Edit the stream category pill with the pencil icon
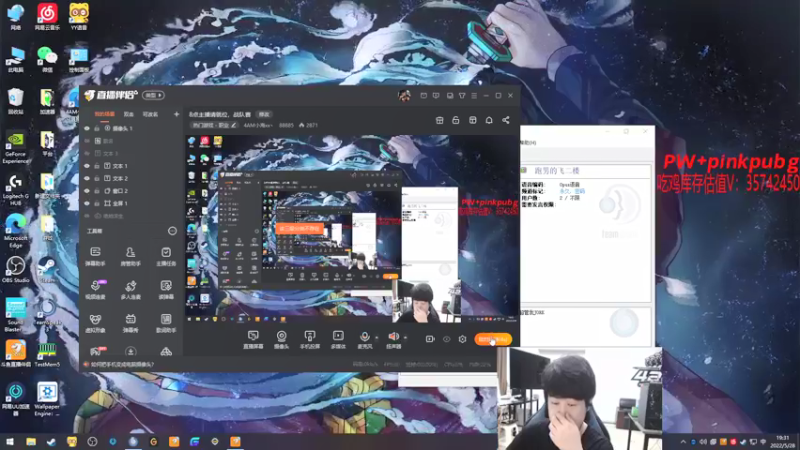This screenshot has height=450, width=800. pos(214,125)
